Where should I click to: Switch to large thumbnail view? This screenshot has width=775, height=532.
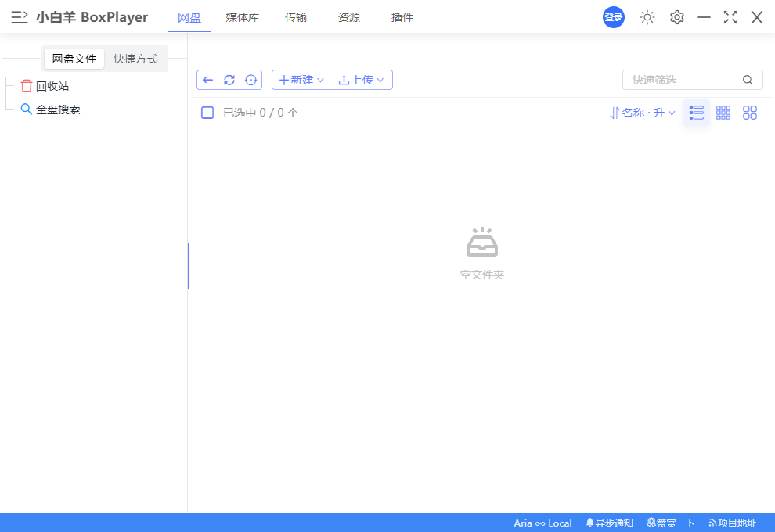pyautogui.click(x=750, y=112)
